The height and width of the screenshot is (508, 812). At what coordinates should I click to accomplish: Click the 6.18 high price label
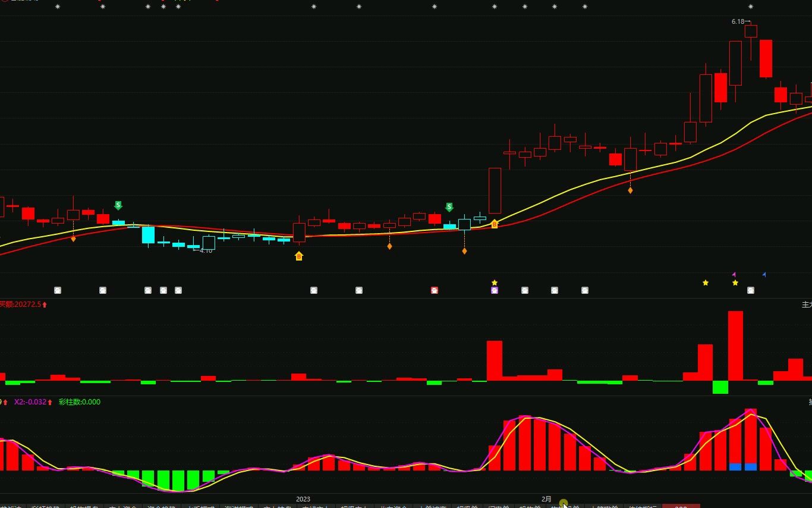click(738, 21)
